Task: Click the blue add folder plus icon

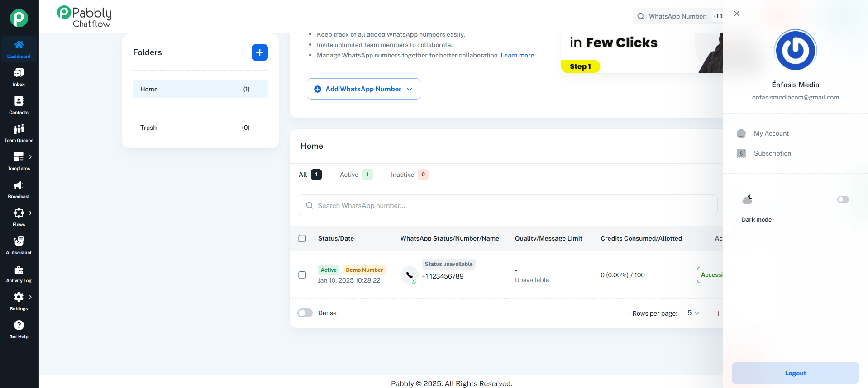Action: tap(259, 52)
